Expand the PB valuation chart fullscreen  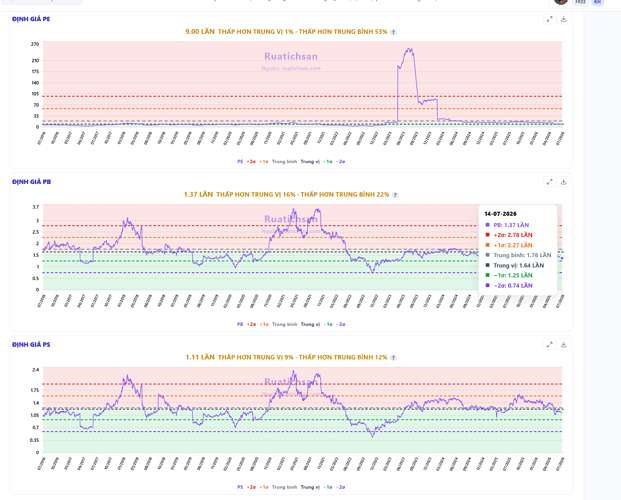click(x=549, y=182)
